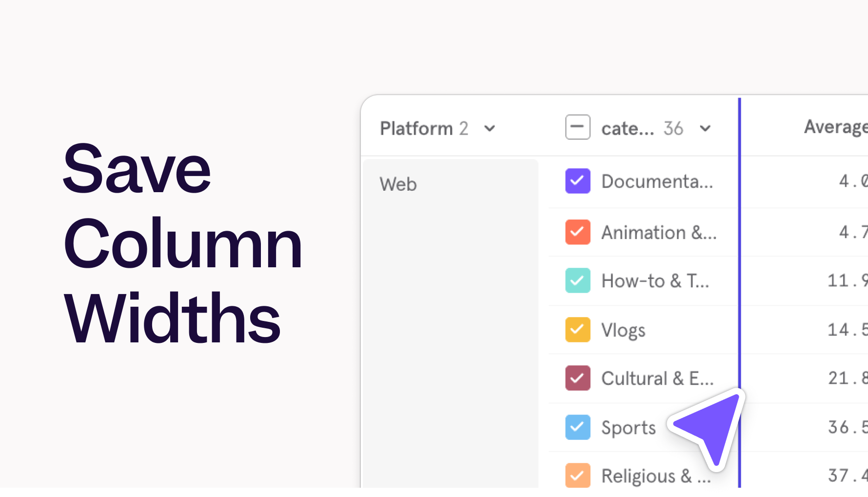The height and width of the screenshot is (497, 868).
Task: Select the Web platform cell
Action: [x=398, y=184]
